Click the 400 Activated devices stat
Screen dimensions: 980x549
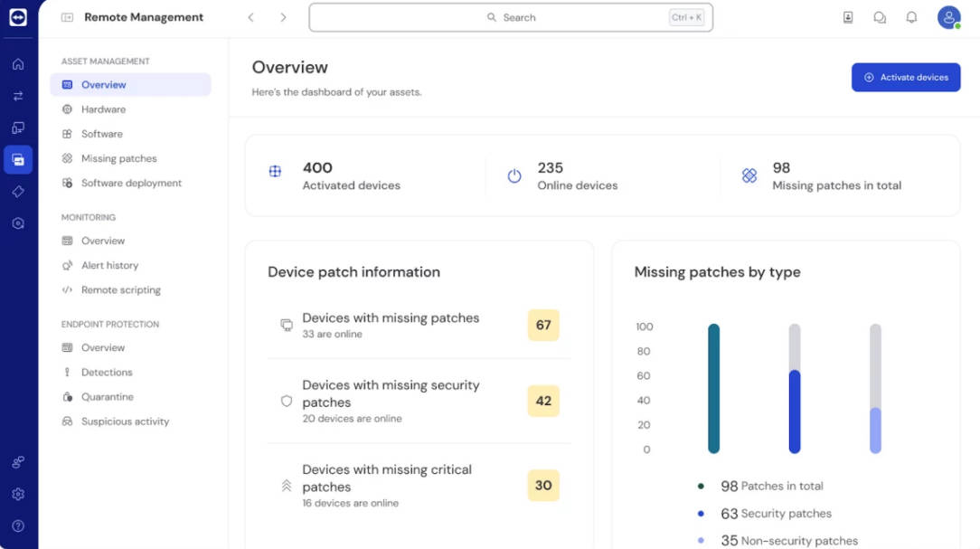pyautogui.click(x=352, y=176)
